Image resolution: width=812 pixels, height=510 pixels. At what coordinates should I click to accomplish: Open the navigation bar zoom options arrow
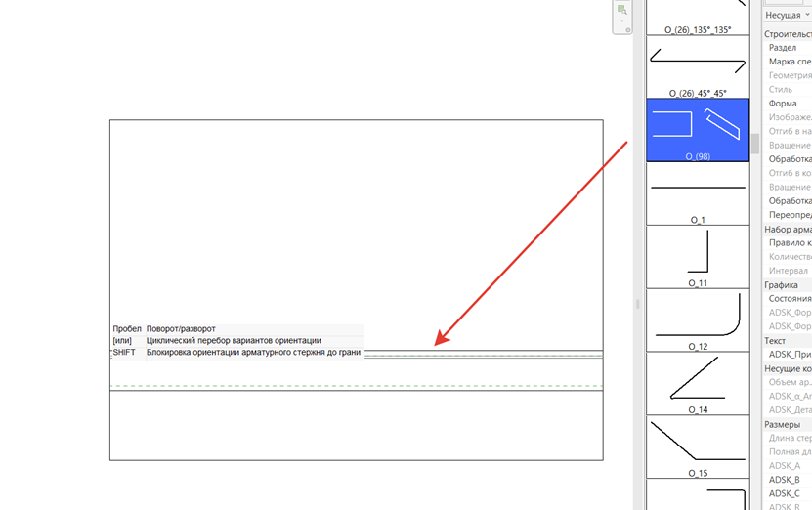621,21
